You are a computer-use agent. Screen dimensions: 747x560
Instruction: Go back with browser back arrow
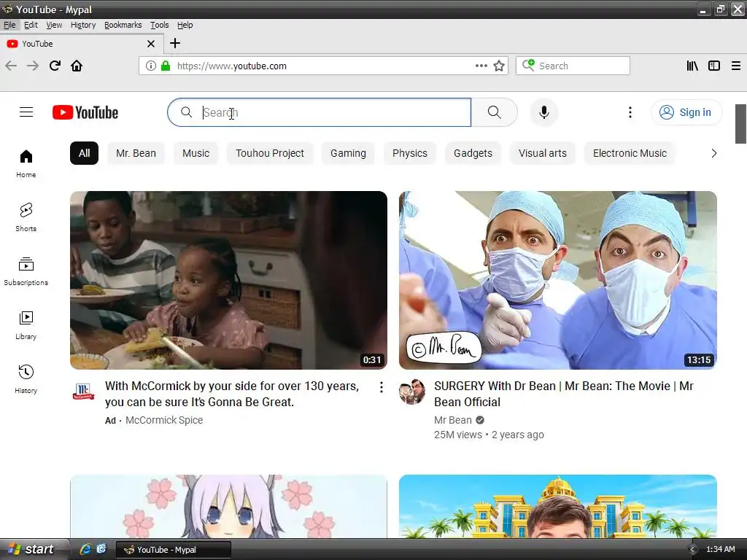(x=11, y=66)
